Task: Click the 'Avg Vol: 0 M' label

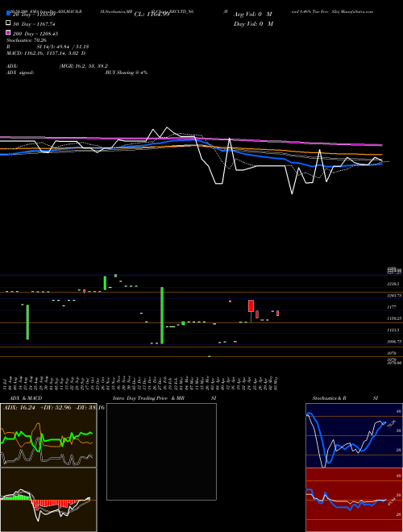Action: coord(253,15)
